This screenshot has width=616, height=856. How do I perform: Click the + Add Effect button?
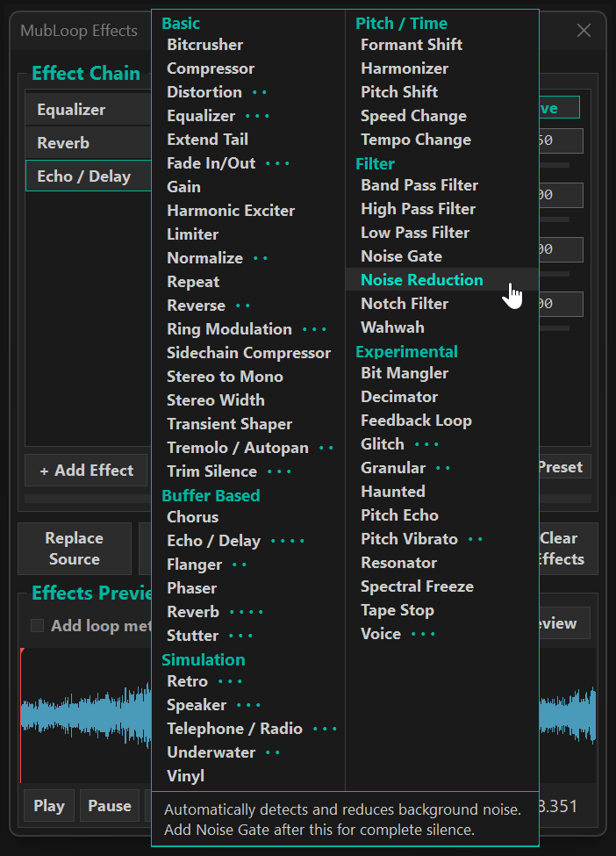[x=86, y=470]
